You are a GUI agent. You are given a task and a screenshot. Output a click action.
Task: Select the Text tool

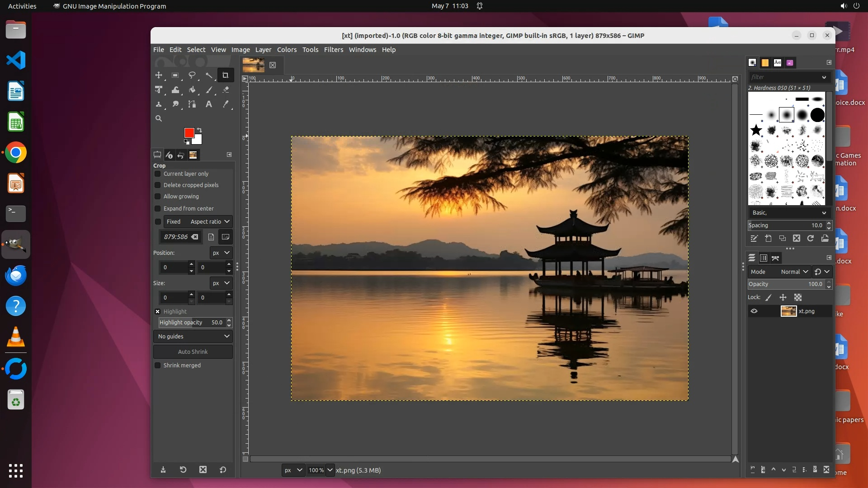(x=208, y=104)
